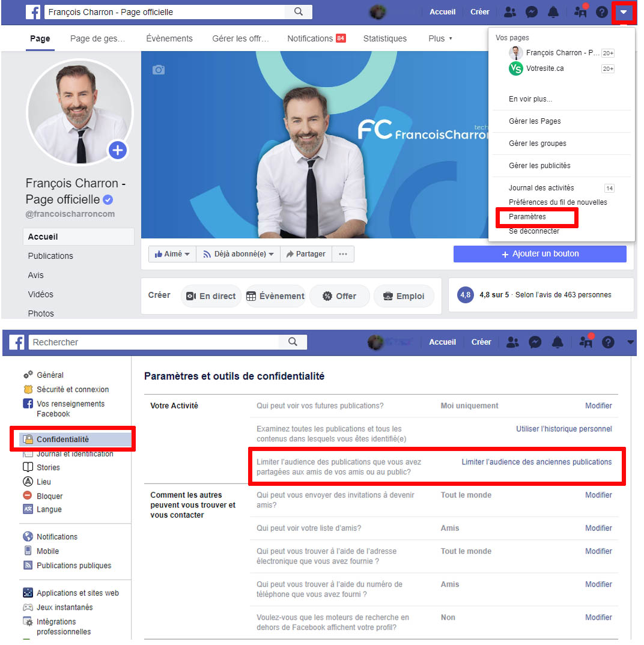Click the 4,8 rating badge

tap(466, 295)
